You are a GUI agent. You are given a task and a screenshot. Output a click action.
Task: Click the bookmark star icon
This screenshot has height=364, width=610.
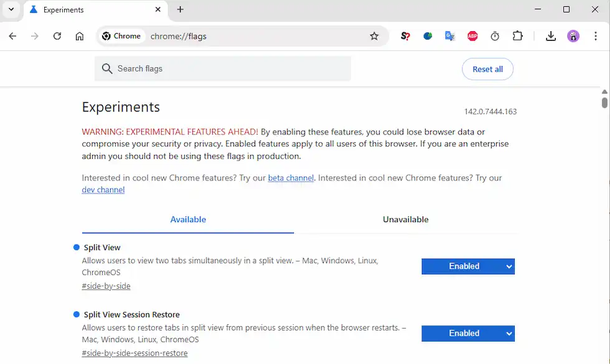374,36
